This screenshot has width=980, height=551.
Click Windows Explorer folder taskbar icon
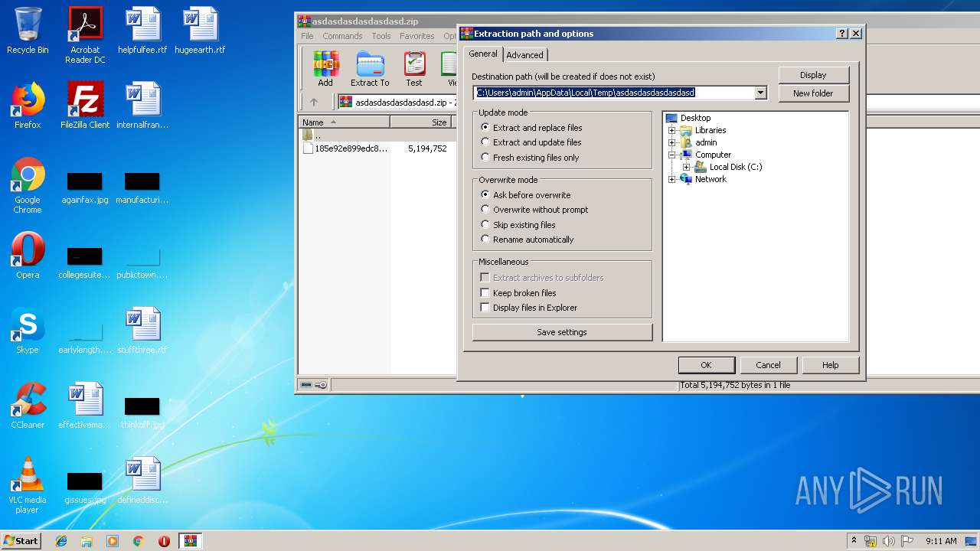pyautogui.click(x=87, y=541)
